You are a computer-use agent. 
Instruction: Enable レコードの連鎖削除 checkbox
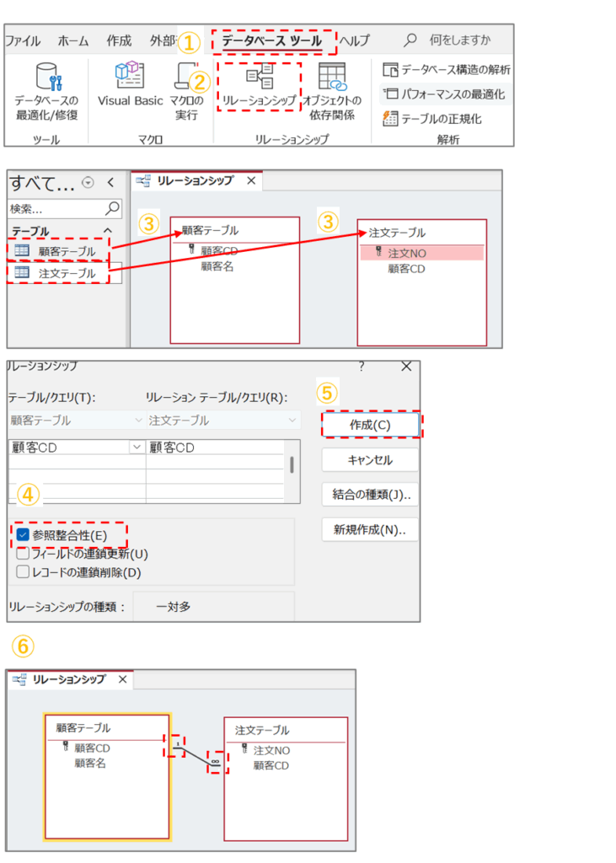click(x=24, y=572)
